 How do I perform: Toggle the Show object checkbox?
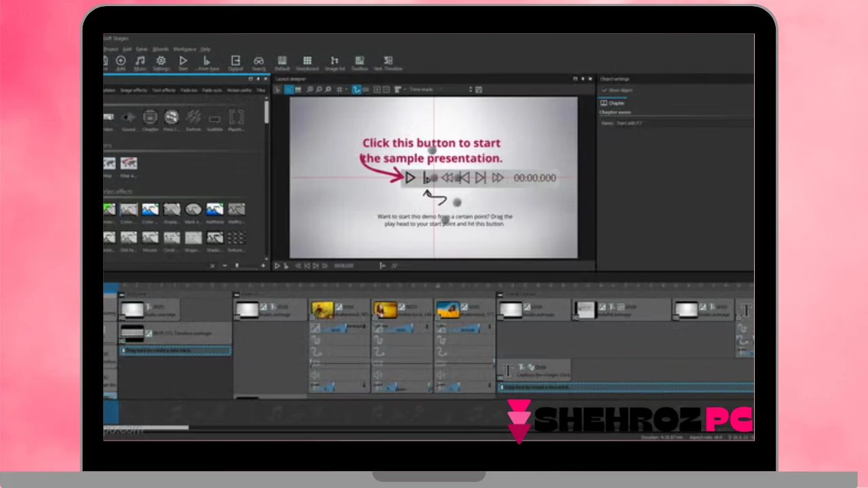604,90
